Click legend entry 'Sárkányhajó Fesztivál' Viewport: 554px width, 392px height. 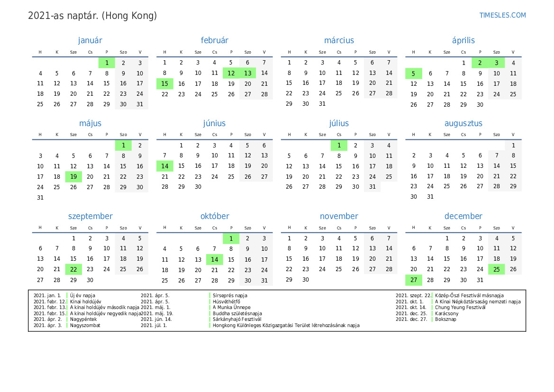click(x=237, y=319)
